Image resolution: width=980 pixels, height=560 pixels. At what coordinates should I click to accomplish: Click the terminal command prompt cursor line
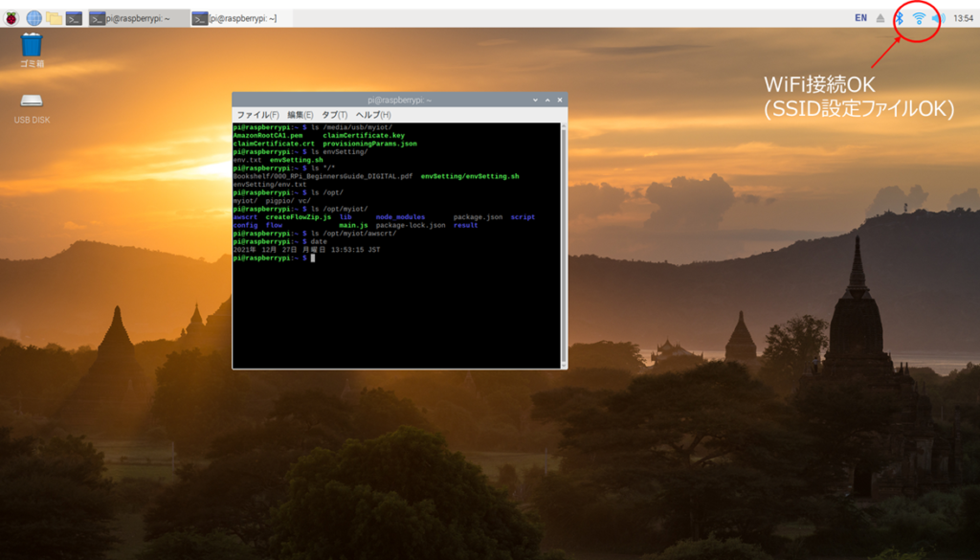312,258
